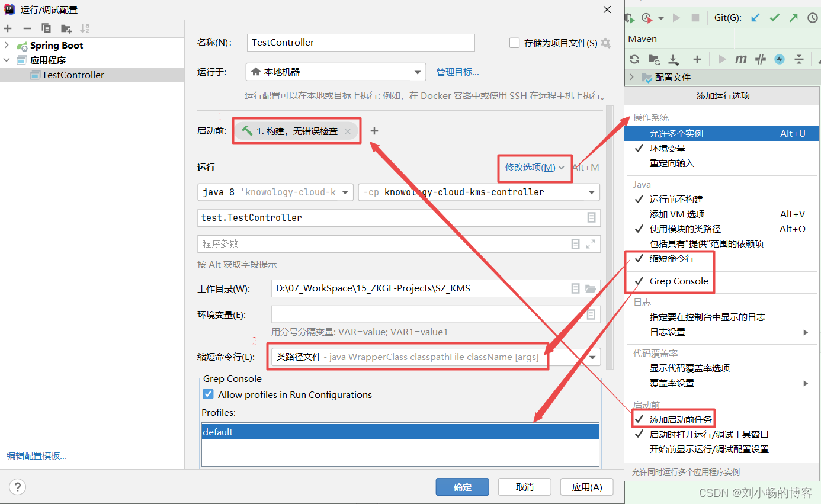Reload all Maven projects with refresh icon

[x=634, y=59]
